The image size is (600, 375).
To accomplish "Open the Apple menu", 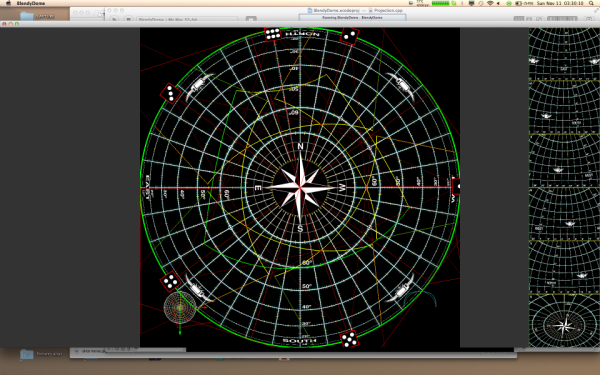I will 8,3.
